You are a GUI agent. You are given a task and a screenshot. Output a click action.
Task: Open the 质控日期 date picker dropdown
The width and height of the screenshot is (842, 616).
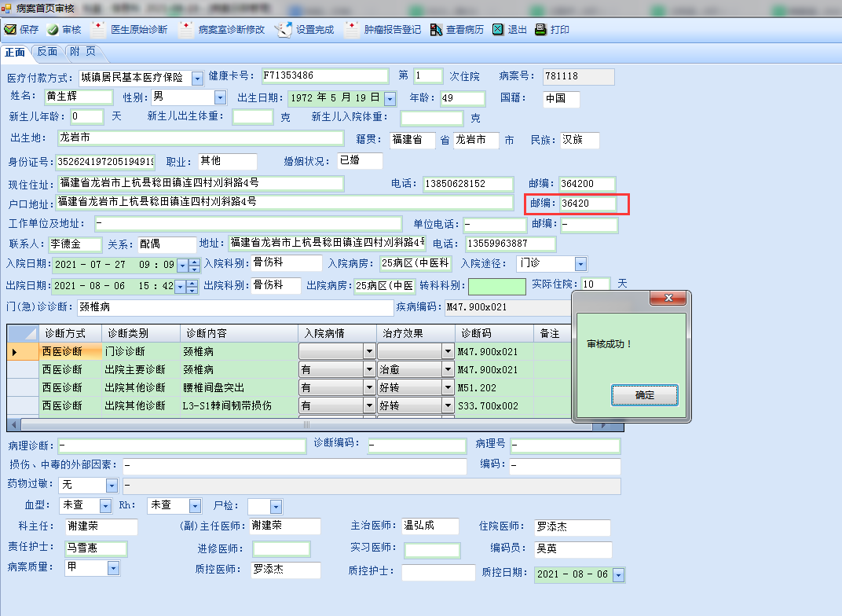(x=618, y=575)
